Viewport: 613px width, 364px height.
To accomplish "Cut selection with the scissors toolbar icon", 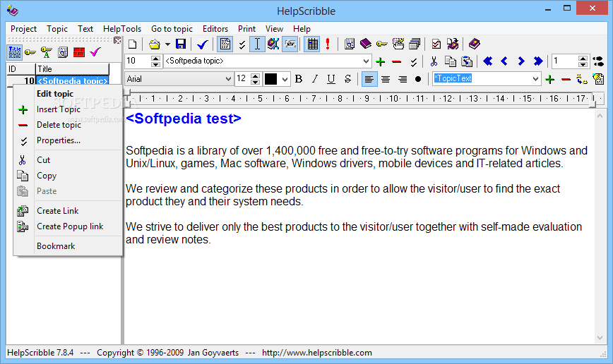I will (434, 61).
